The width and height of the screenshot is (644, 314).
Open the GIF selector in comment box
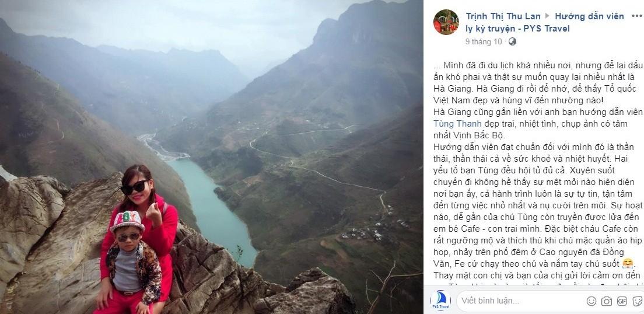click(x=622, y=301)
